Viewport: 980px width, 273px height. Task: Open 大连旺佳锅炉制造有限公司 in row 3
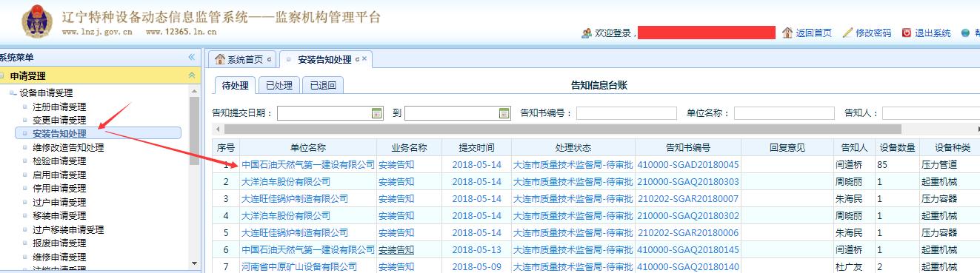pyautogui.click(x=295, y=198)
